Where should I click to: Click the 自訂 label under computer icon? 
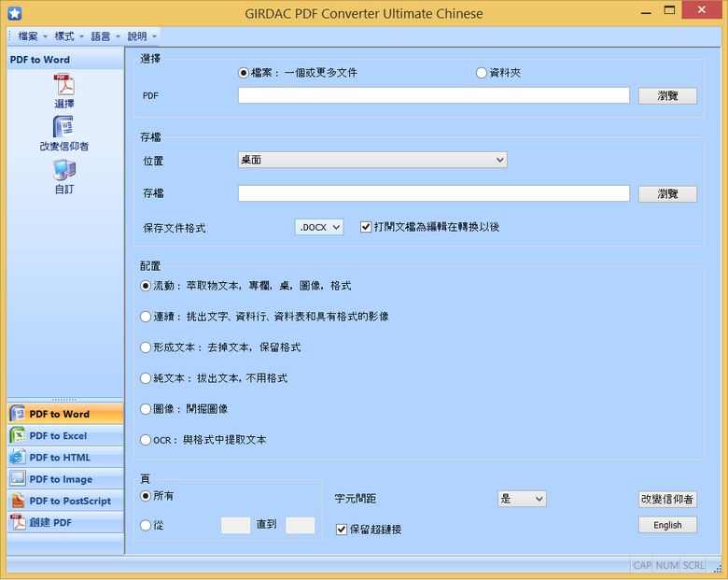(x=64, y=189)
